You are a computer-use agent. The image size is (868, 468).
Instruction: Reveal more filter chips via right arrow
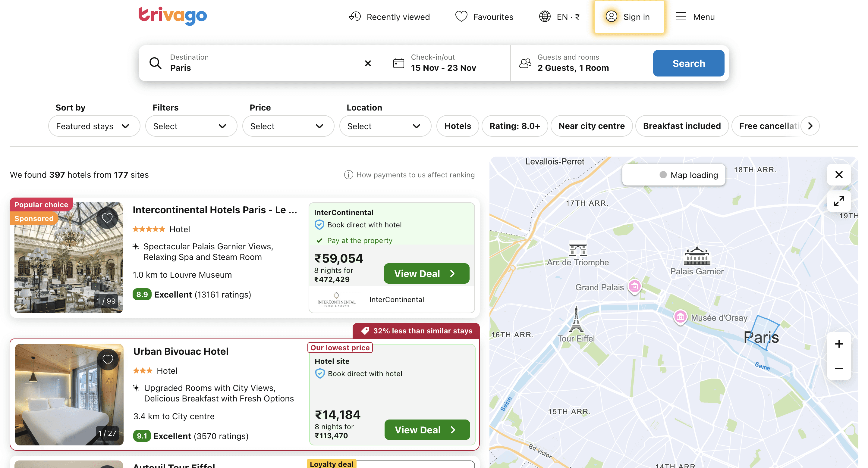(x=811, y=126)
